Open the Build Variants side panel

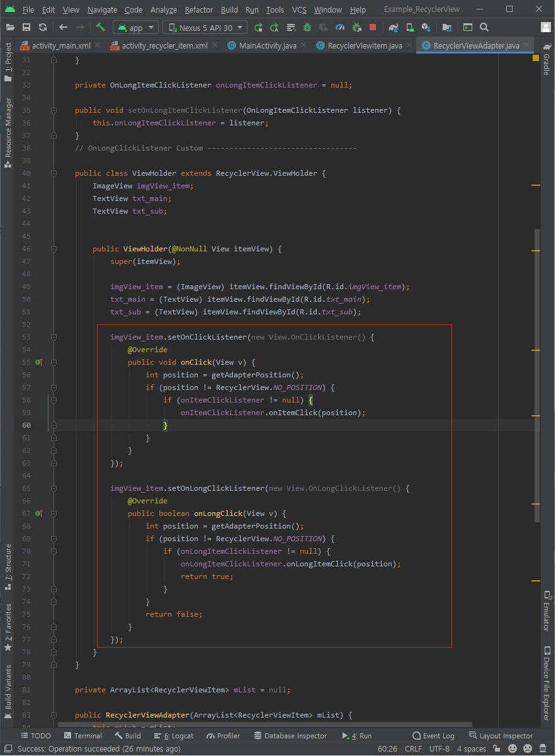pos(8,692)
